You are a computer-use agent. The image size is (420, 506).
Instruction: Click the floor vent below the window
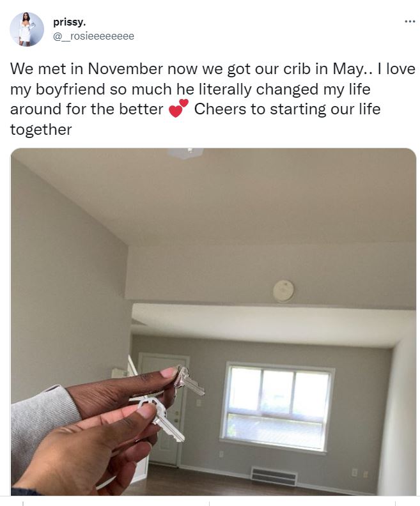274,476
